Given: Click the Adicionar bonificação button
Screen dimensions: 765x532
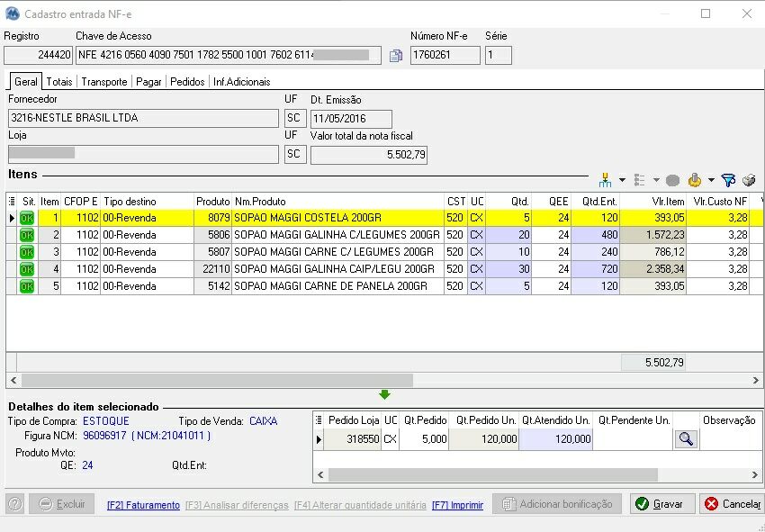Looking at the screenshot, I should click(557, 504).
